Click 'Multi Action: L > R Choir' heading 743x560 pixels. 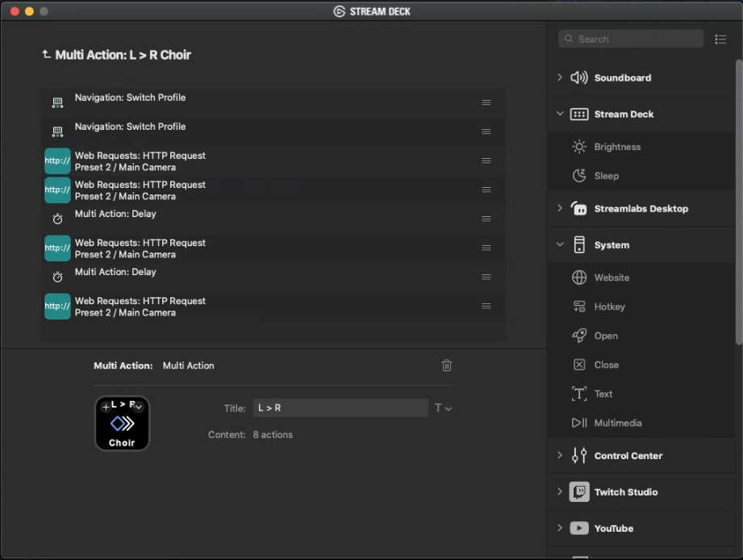(x=123, y=55)
